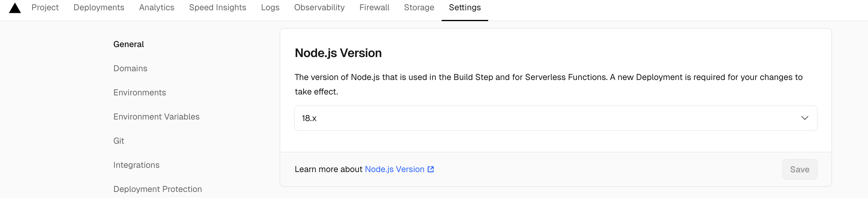Viewport: 868px width, 198px height.
Task: Open the Project tab
Action: 45,8
